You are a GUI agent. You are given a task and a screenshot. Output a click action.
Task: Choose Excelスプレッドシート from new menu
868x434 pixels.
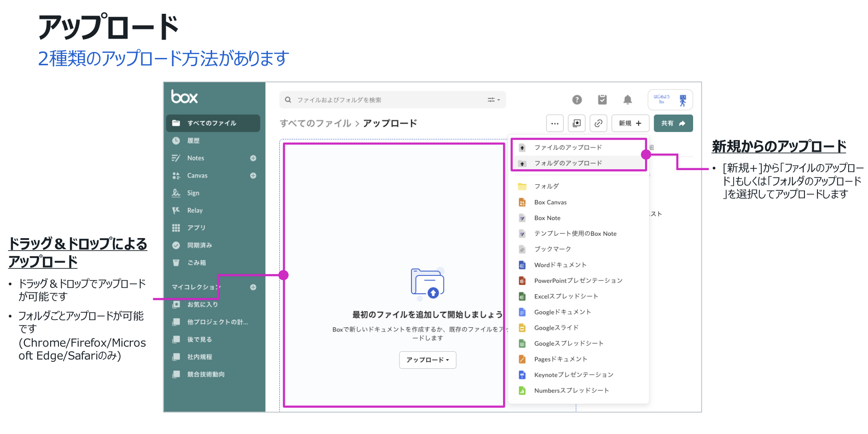[x=566, y=297]
